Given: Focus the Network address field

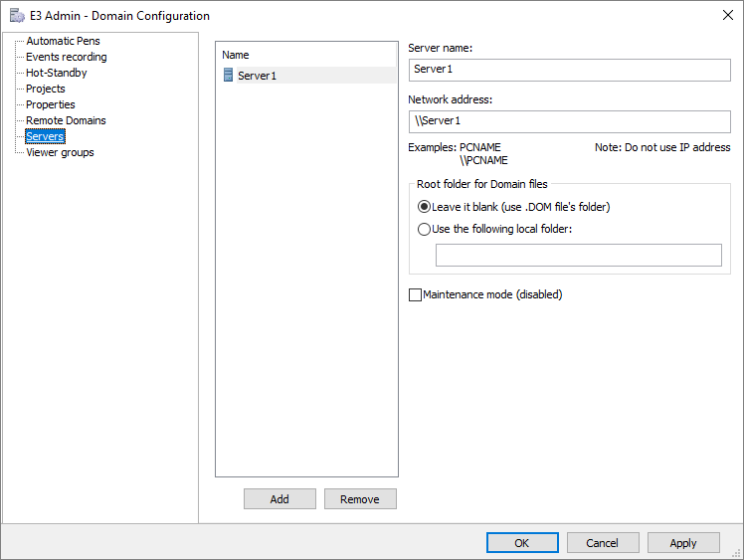Looking at the screenshot, I should click(569, 121).
